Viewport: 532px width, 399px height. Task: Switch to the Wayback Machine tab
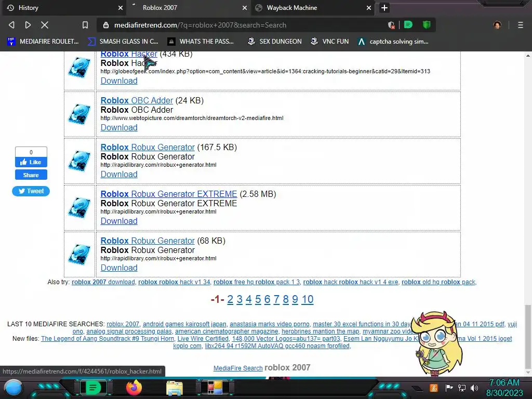point(312,8)
